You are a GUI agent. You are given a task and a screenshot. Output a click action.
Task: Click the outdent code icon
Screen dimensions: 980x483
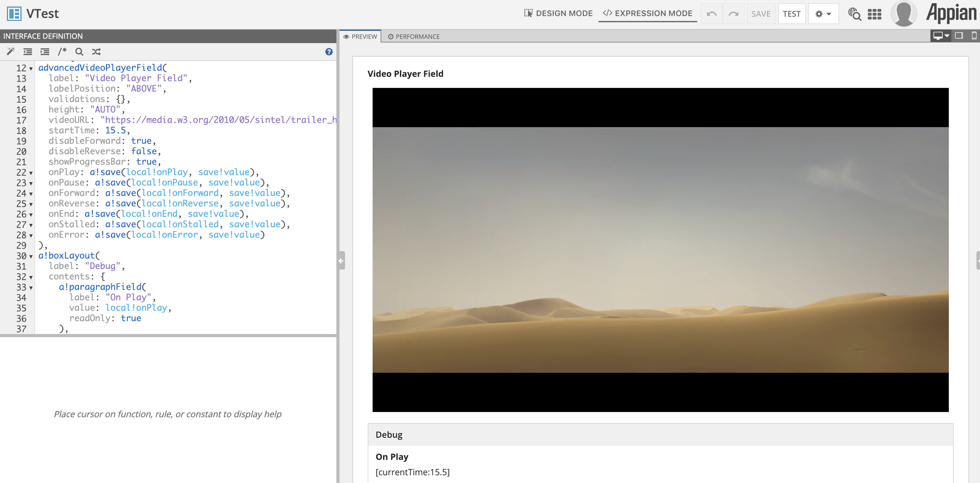[x=27, y=51]
